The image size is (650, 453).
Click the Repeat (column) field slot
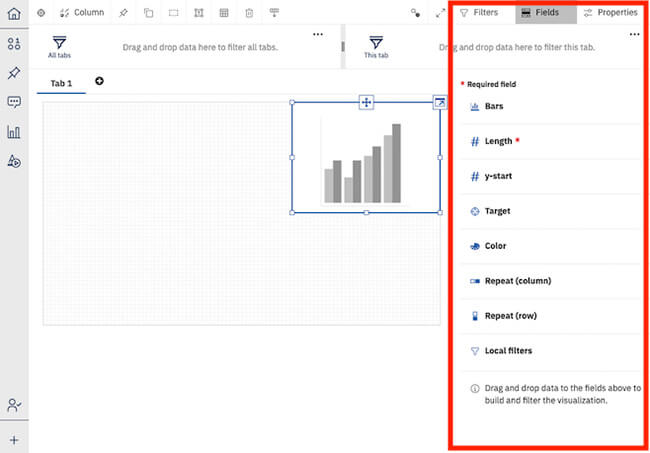(550, 281)
